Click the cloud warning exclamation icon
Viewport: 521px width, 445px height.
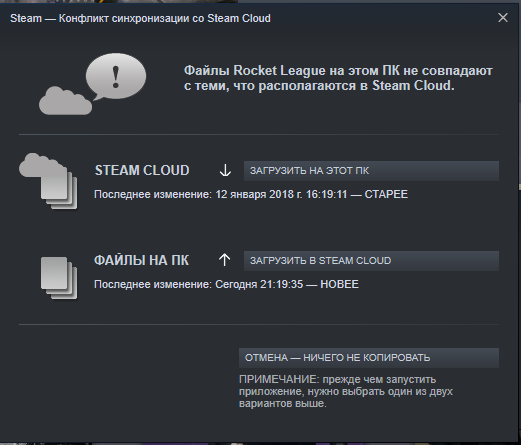92,84
